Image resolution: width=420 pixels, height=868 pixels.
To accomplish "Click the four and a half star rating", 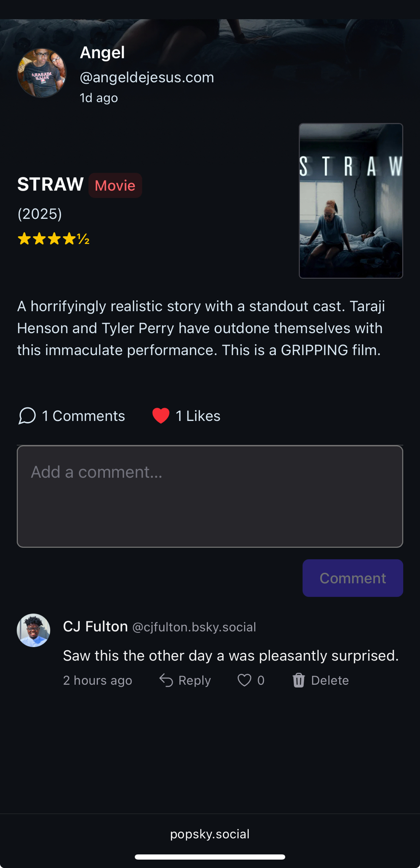I will click(53, 239).
